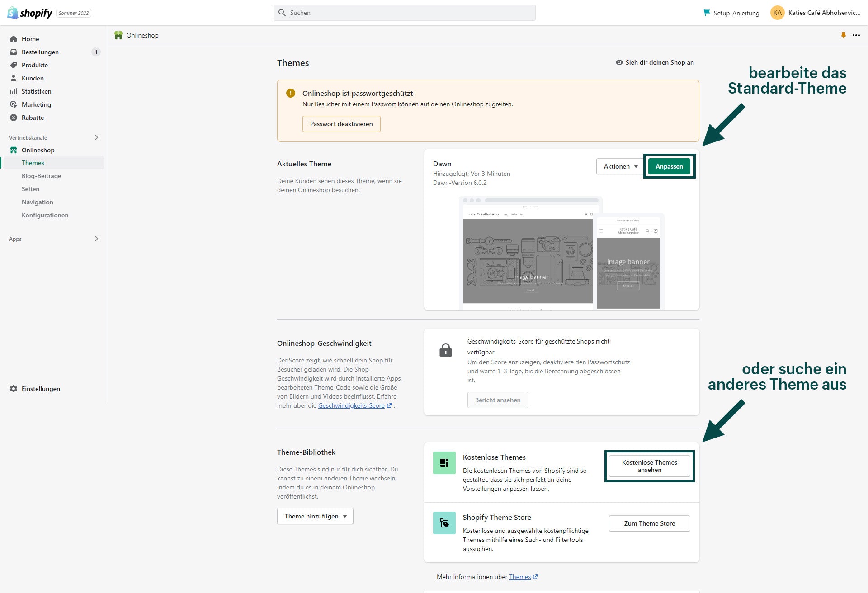This screenshot has height=593, width=868.
Task: Open Einstellungen gear icon
Action: point(14,389)
